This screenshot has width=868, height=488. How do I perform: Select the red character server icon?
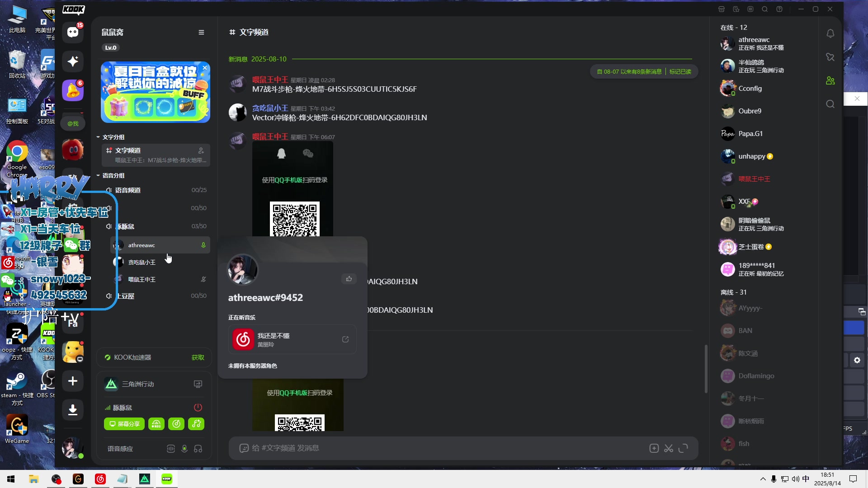point(73,150)
